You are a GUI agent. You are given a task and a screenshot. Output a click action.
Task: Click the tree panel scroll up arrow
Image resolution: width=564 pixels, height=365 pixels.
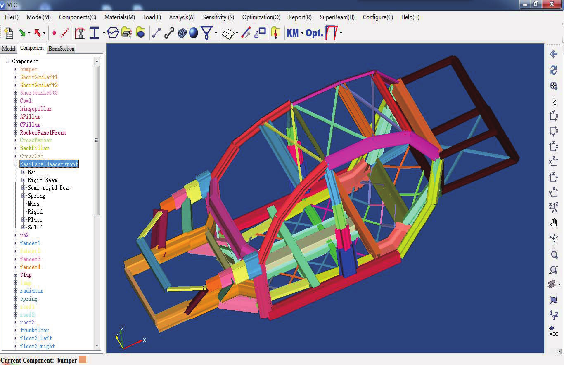coord(96,61)
